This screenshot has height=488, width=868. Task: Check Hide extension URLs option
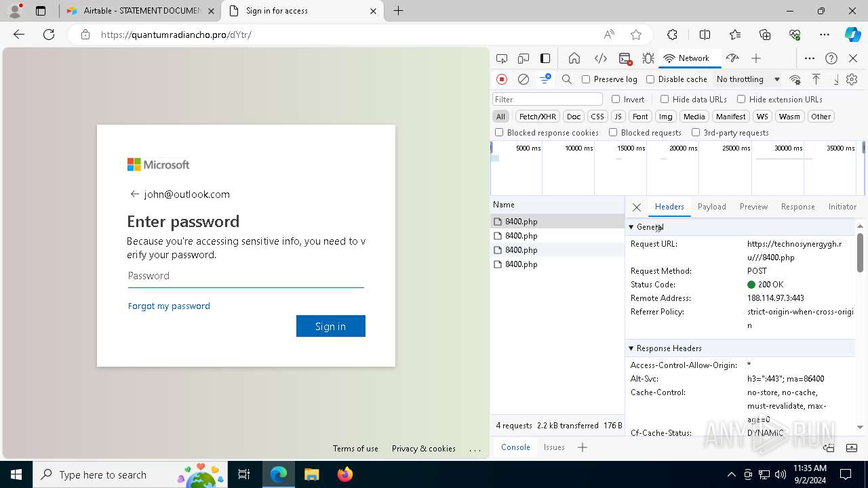click(741, 99)
